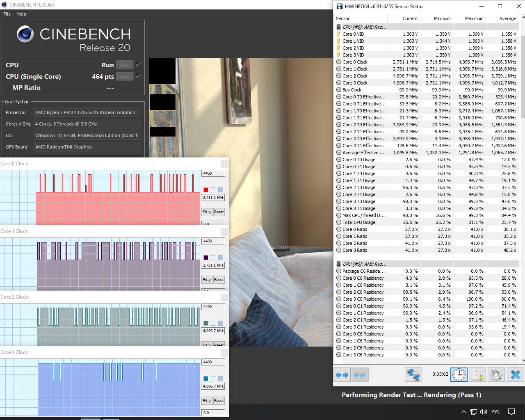Show hidden system tray icons
Viewport: 525px width, 420px height.
[x=464, y=412]
